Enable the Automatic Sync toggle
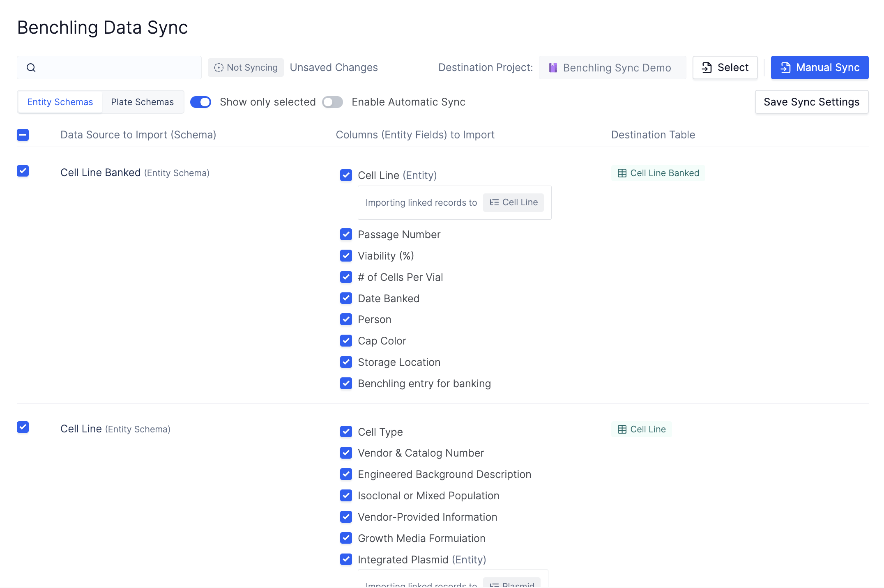Viewport: 884px width, 588px height. (333, 102)
